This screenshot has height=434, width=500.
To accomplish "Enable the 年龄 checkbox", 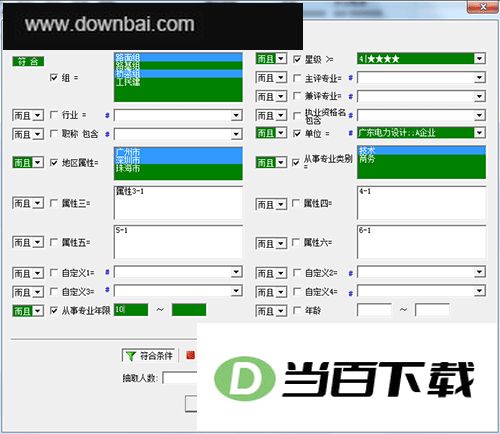I will pyautogui.click(x=297, y=311).
